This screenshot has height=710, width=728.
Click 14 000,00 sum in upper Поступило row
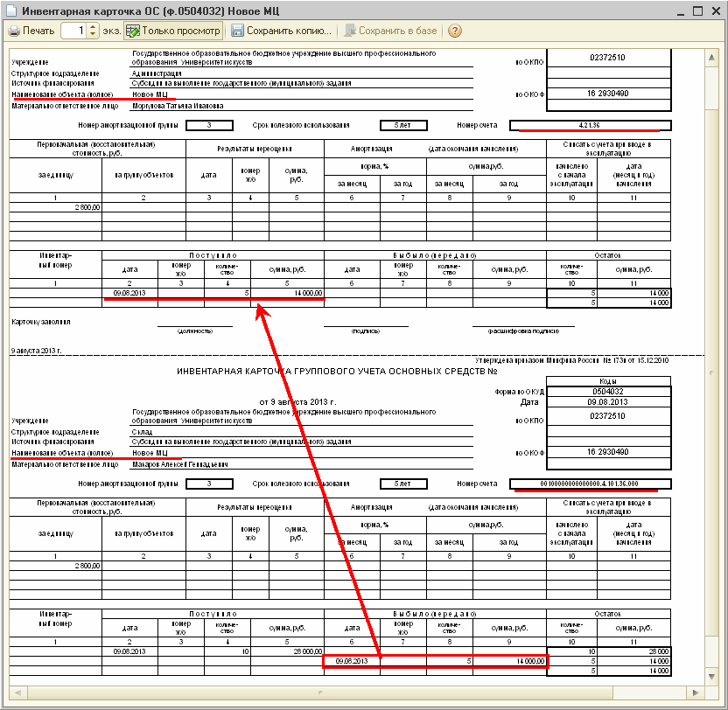[308, 293]
